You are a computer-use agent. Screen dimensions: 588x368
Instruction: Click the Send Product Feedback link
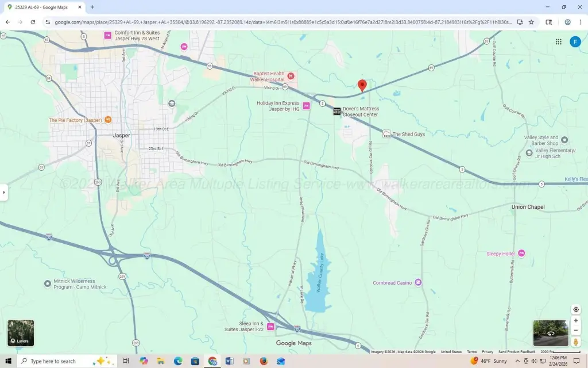516,351
